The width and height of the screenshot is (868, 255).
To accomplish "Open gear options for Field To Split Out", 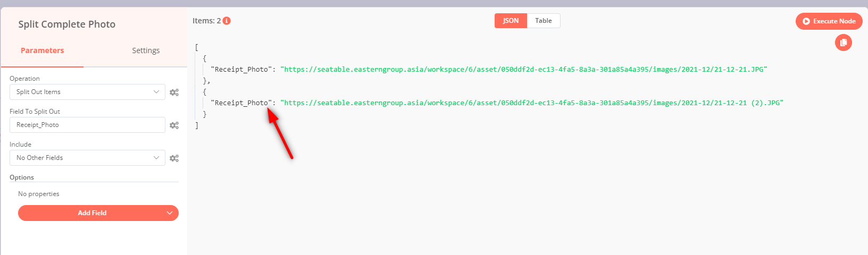I will pos(174,125).
